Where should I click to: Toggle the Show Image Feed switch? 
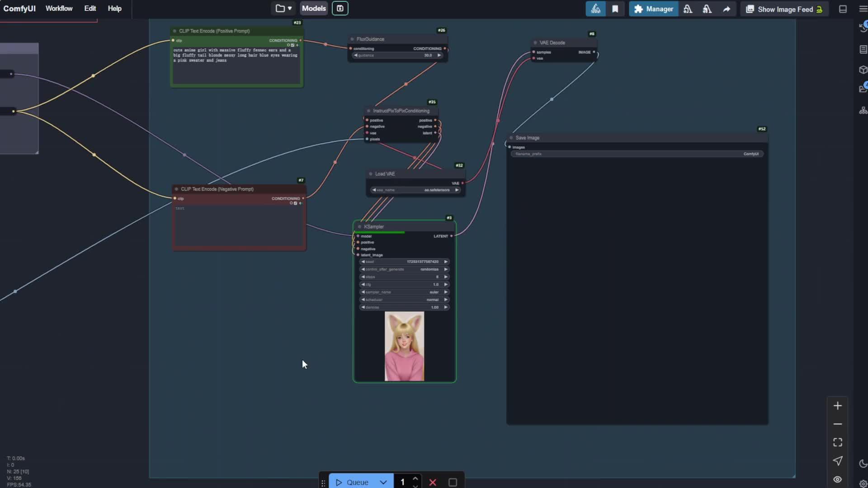click(783, 8)
